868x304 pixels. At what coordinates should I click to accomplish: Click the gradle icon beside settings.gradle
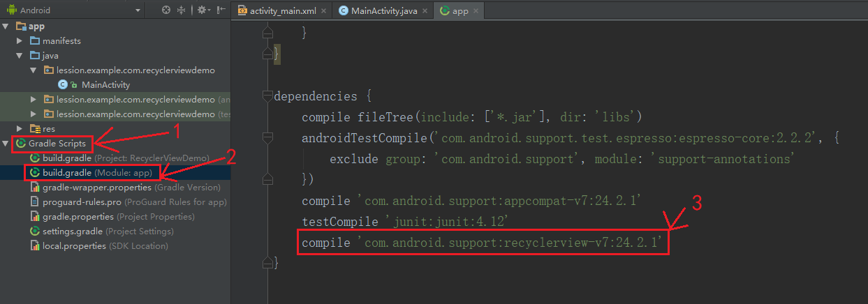[x=35, y=231]
